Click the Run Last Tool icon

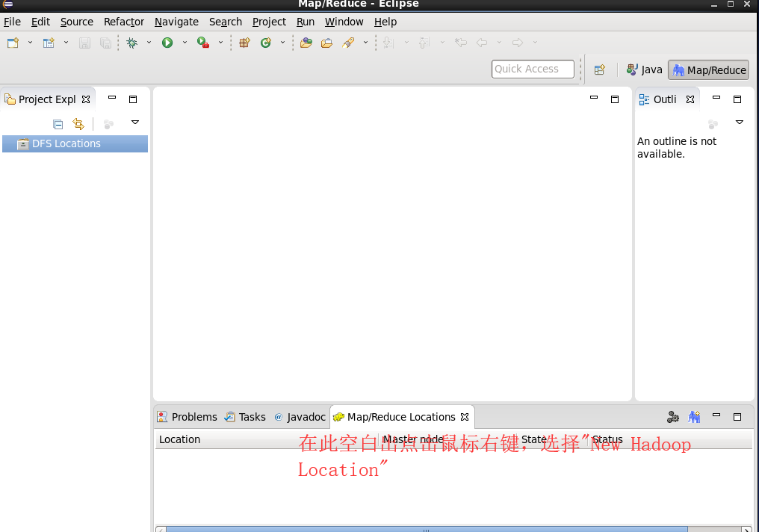tap(203, 43)
